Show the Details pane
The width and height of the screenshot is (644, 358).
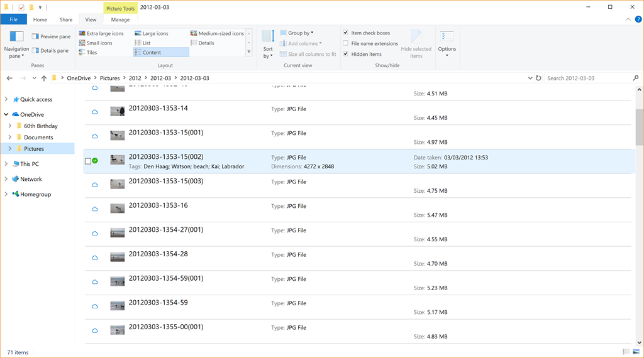tap(50, 50)
